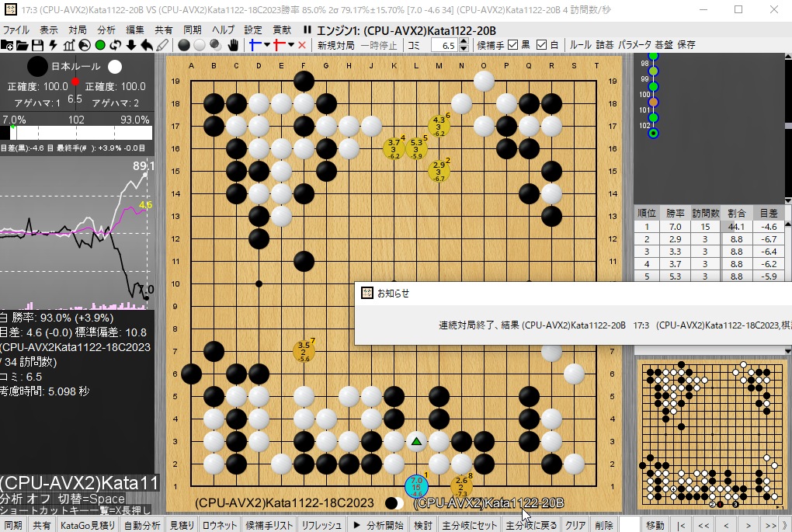
Task: Open the 設定 menu
Action: [x=253, y=30]
